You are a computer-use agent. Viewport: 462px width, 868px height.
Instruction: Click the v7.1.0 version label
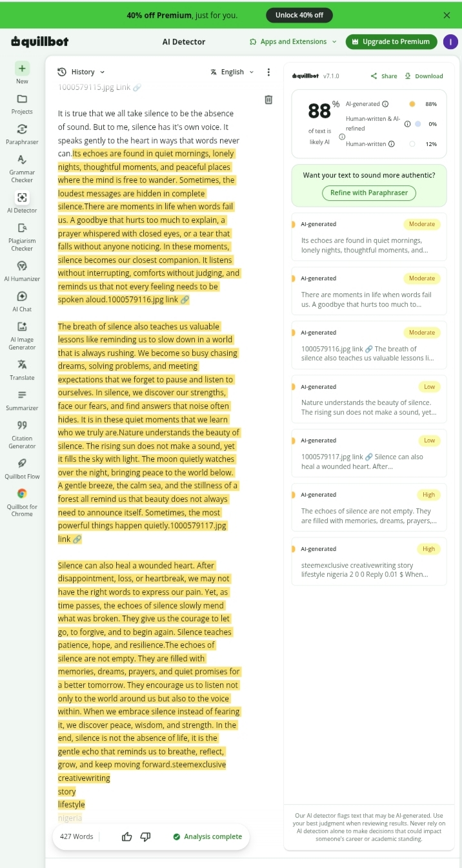pos(331,76)
